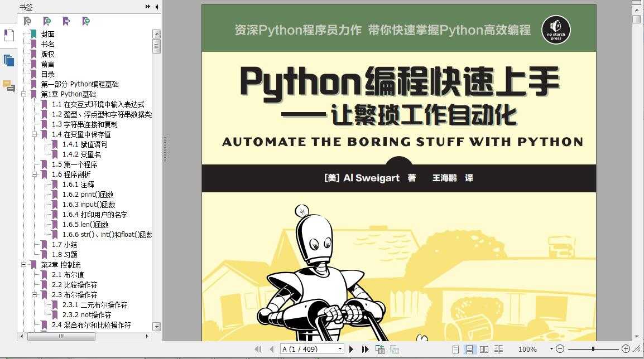Image resolution: width=644 pixels, height=359 pixels.
Task: Select the 目录 bookmark
Action: coord(47,74)
